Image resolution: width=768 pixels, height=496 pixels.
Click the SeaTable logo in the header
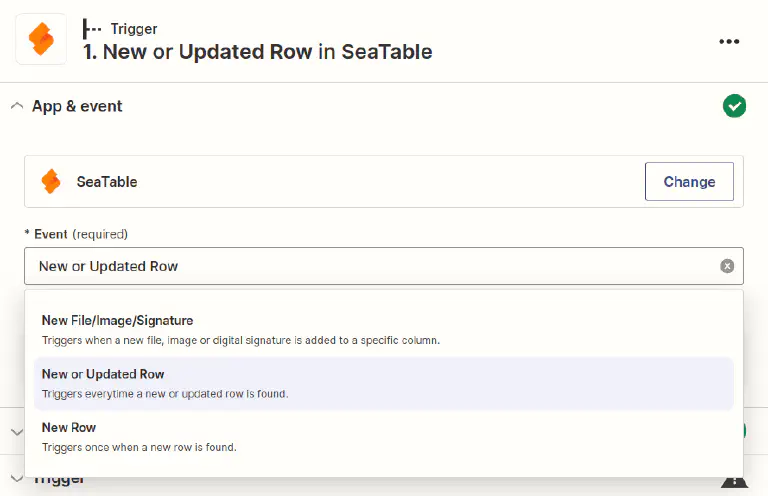tap(41, 39)
